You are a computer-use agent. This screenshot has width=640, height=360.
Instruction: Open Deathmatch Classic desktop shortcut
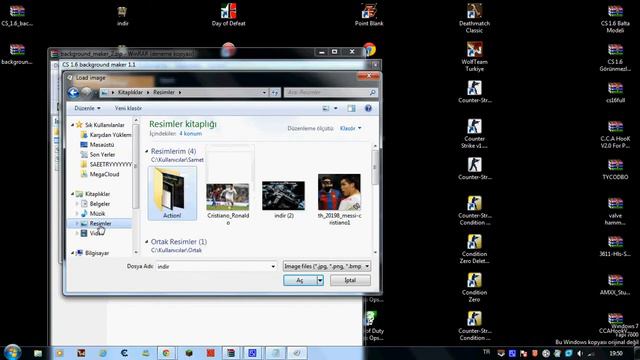[474, 18]
